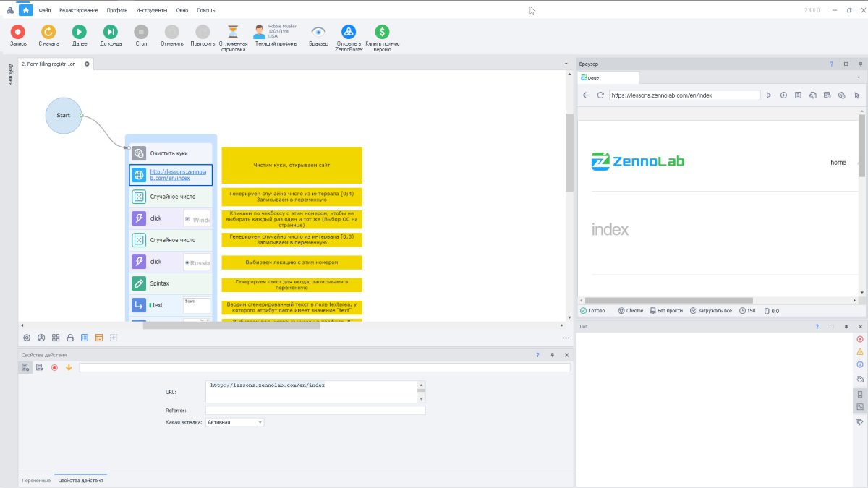The height and width of the screenshot is (488, 868).
Task: Open project tabs list dropdown arrow
Action: [566, 64]
